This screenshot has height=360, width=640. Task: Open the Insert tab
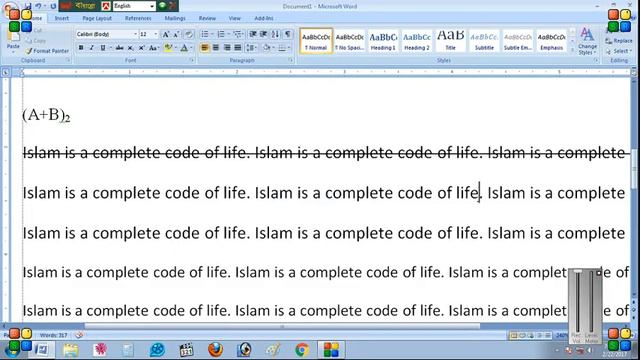click(62, 18)
